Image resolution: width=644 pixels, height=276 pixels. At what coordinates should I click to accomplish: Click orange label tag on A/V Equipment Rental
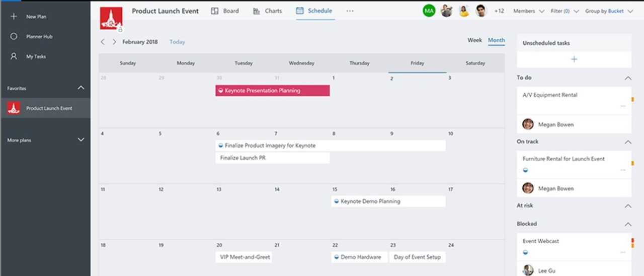point(632,99)
